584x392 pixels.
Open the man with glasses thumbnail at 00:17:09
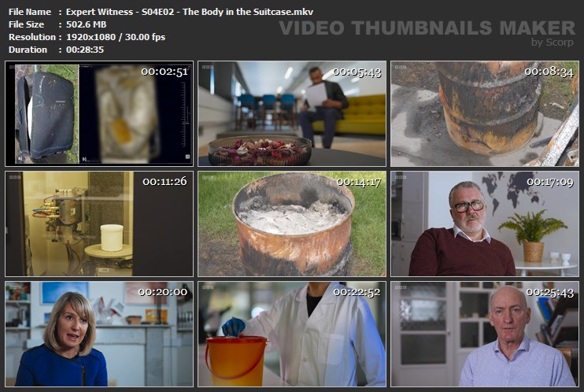pos(485,224)
